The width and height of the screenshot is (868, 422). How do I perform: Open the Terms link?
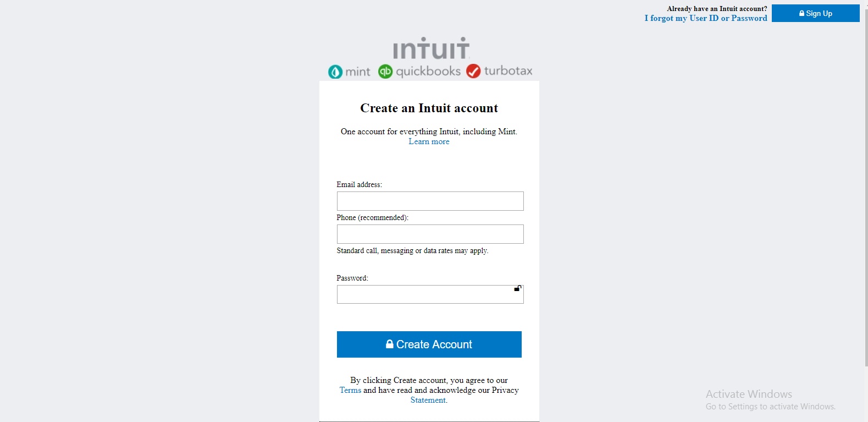click(351, 390)
